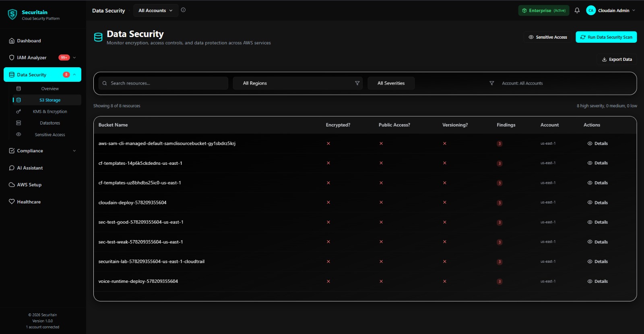The width and height of the screenshot is (644, 334).
Task: Click findings badge for voice-runtime-deploy-578209355604
Action: [x=500, y=282]
